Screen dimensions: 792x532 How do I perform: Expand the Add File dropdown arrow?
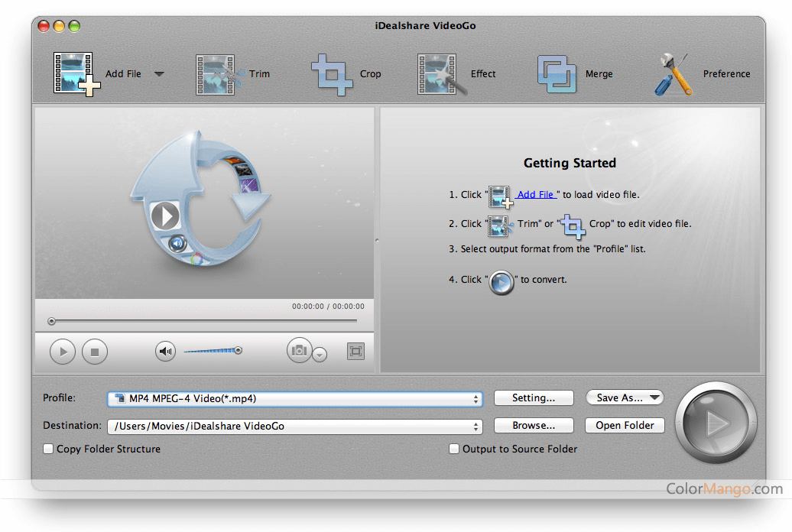159,74
